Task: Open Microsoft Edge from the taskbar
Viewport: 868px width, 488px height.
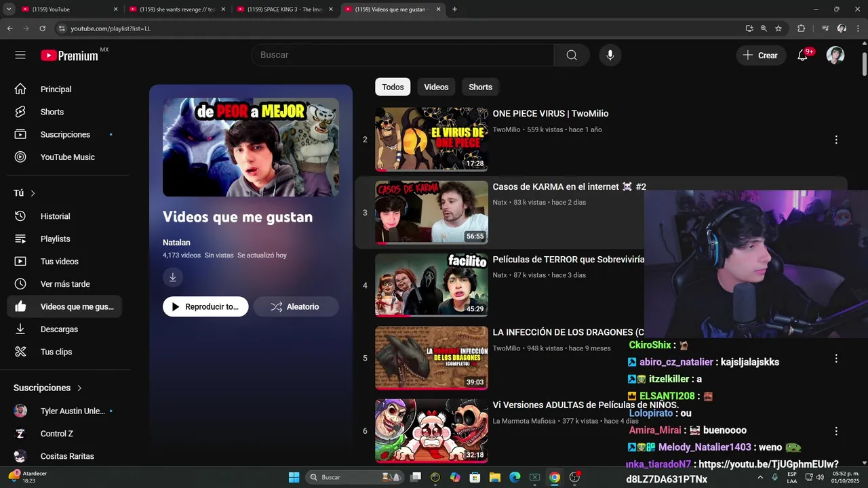Action: (x=515, y=477)
